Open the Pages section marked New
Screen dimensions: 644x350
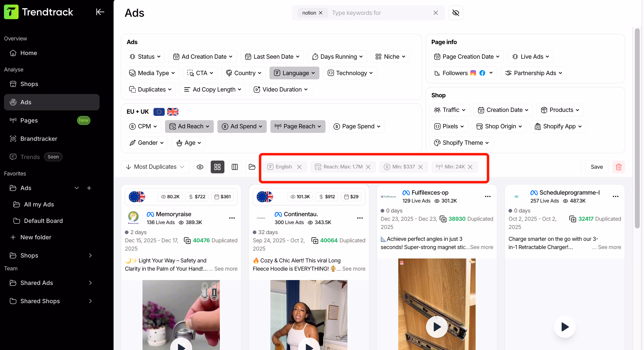click(29, 120)
